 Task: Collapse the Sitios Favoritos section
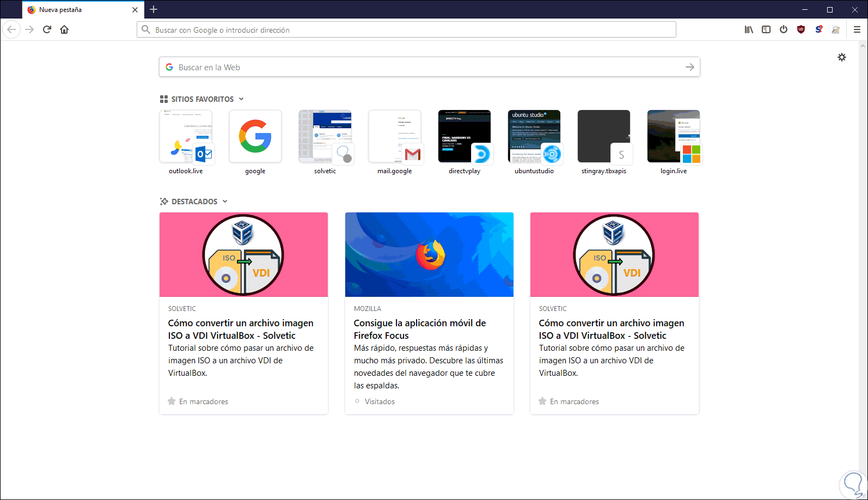coord(241,99)
